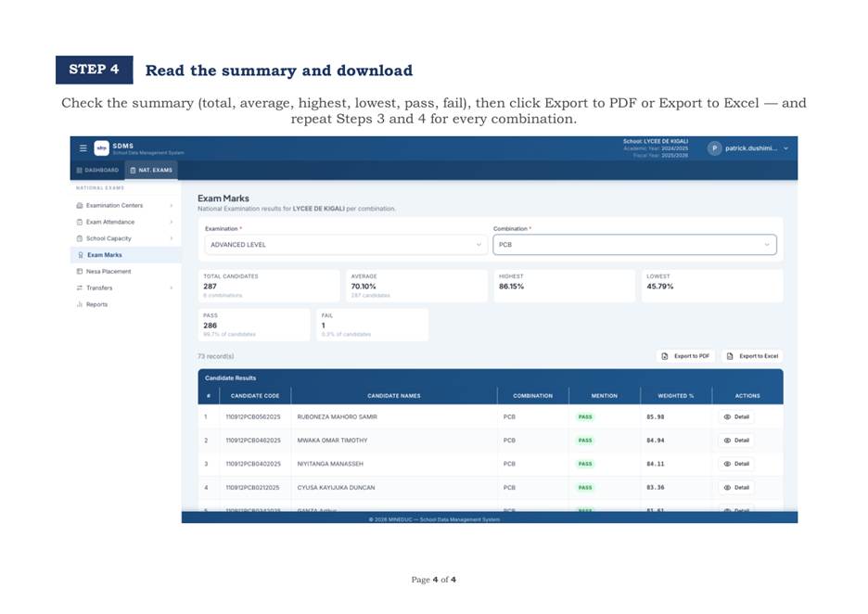Open the Combination PCB dropdown
This screenshot has height=614, width=868.
(634, 245)
